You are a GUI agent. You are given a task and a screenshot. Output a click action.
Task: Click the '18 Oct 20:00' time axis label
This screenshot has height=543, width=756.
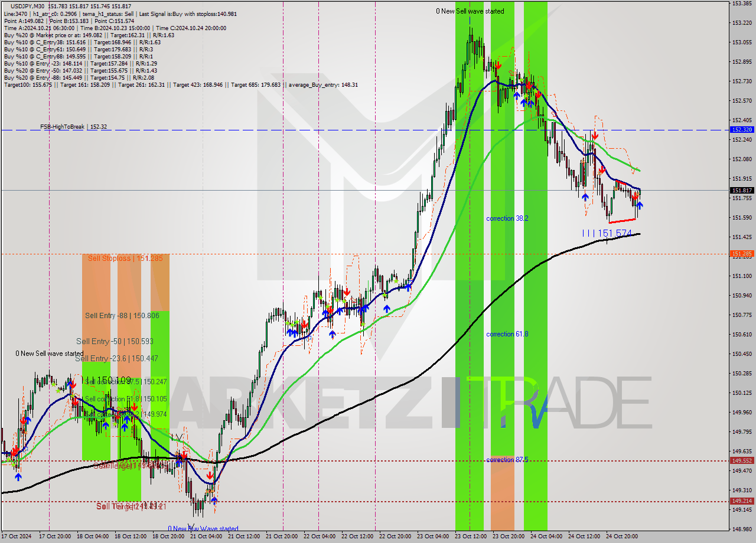(x=168, y=537)
